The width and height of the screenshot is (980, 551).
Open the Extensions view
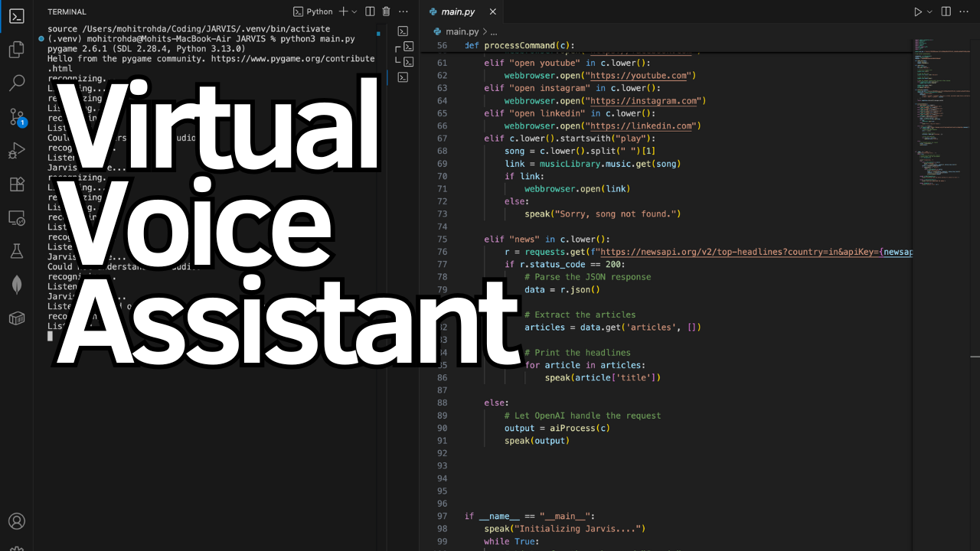[16, 184]
